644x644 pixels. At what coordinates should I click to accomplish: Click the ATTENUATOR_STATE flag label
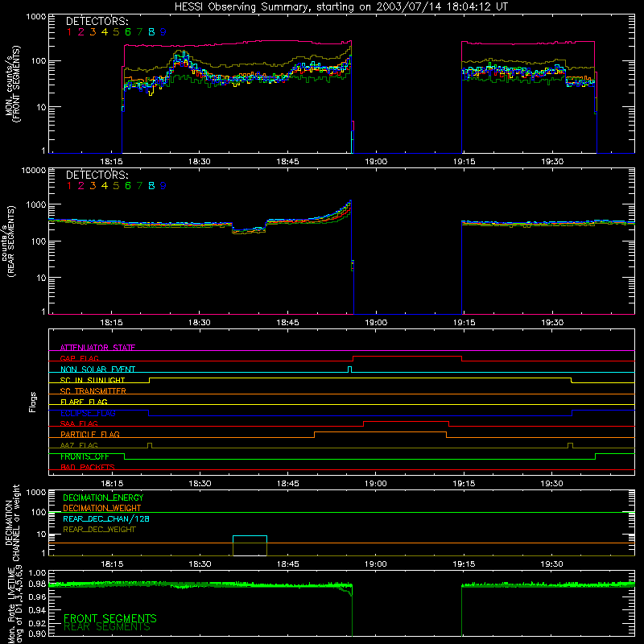97,348
